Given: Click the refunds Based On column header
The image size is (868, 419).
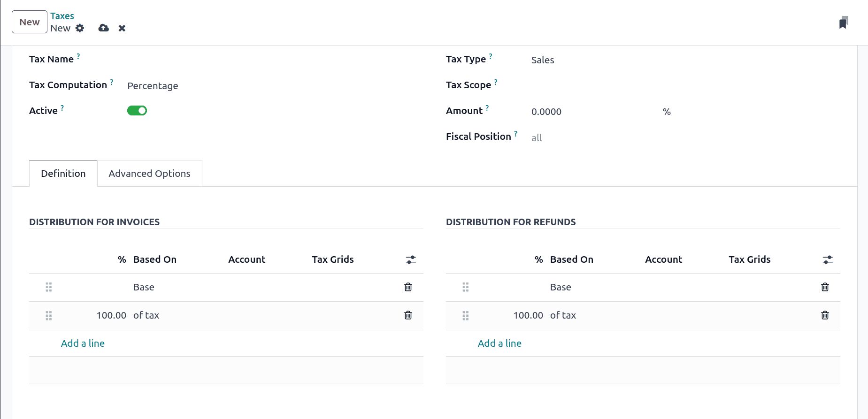Looking at the screenshot, I should 572,259.
